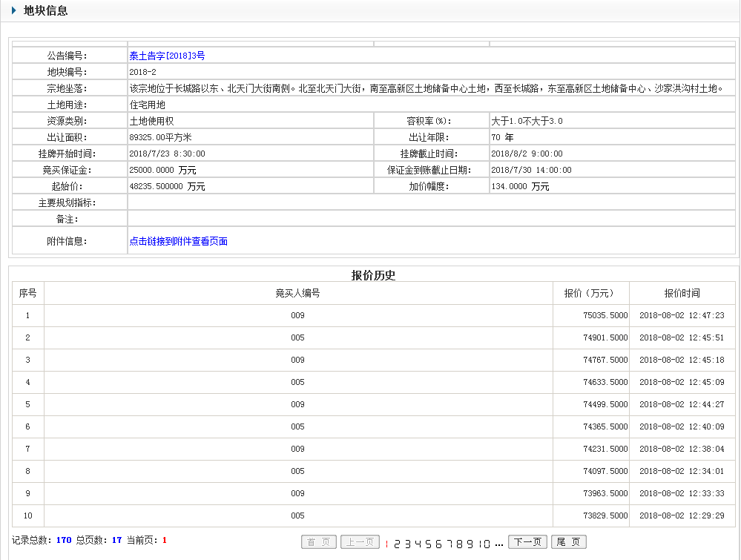The image size is (741, 560).
Task: Select bid price 74633.5000
Action: pyautogui.click(x=605, y=382)
